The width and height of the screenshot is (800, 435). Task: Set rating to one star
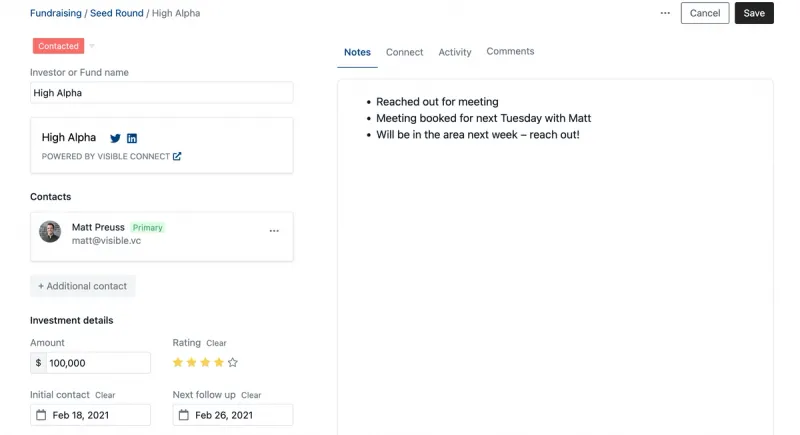pos(178,362)
